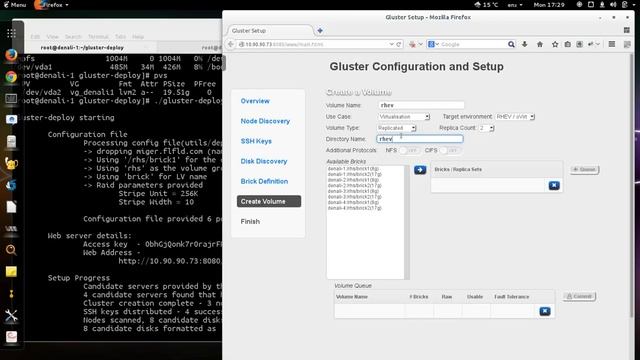The image size is (640, 360).
Task: Click Firefox back arrow button
Action: (231, 44)
